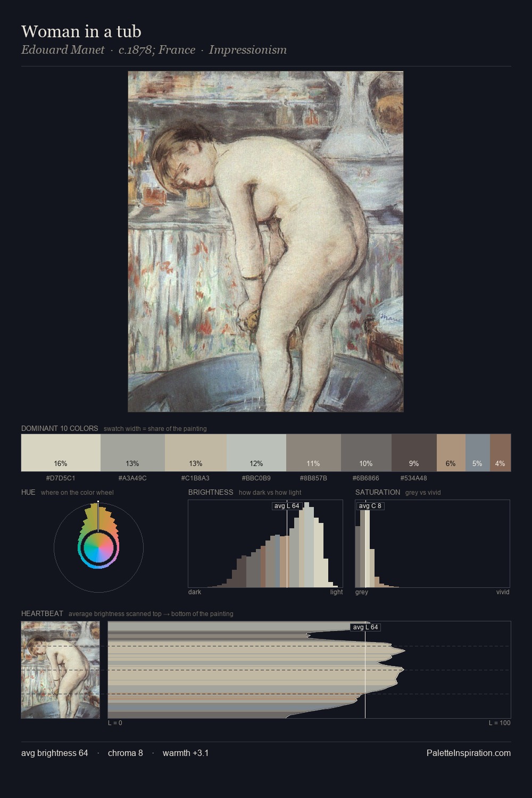Click the "vivid" axis label

point(503,592)
